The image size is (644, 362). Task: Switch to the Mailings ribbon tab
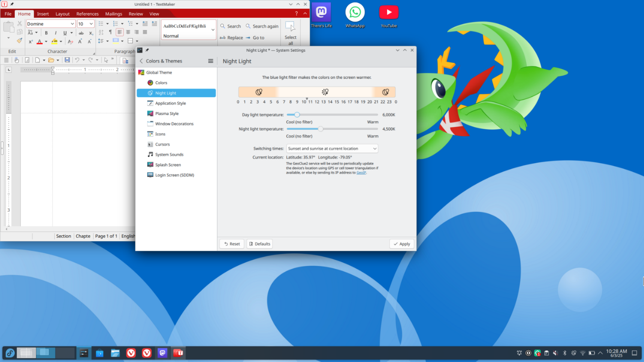tap(114, 14)
